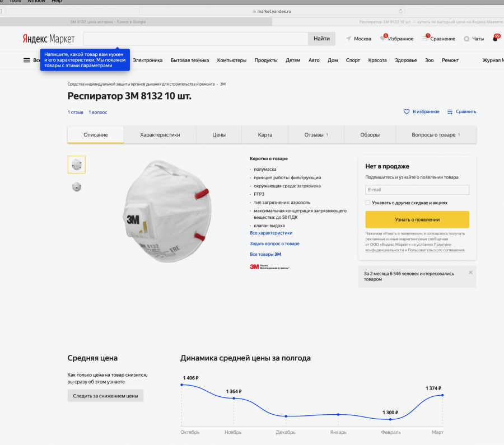Viewport: 504px width, 445px height.
Task: Click the notifications bell icon
Action: [495, 39]
